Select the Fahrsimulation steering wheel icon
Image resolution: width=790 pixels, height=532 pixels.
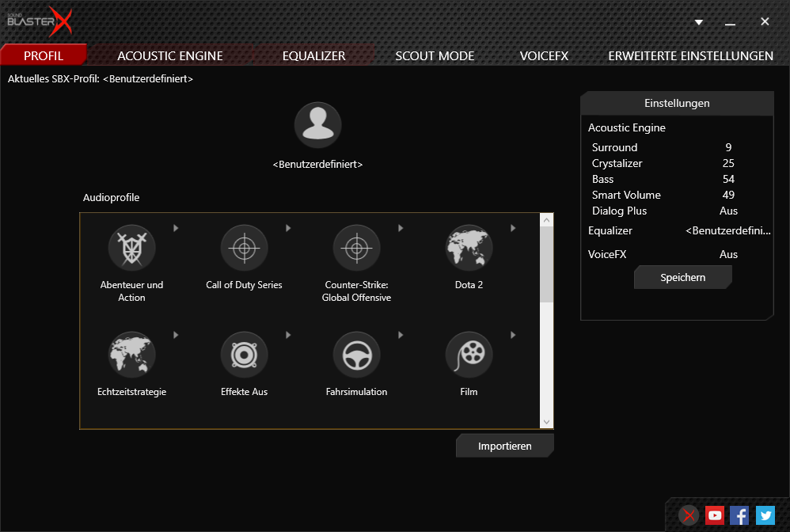[356, 355]
